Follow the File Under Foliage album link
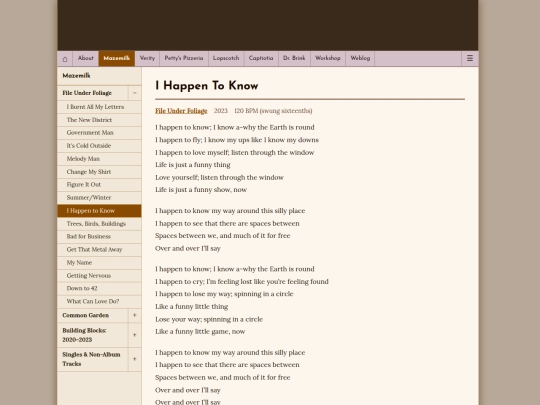Viewport: 540px width, 405px height. pos(181,111)
